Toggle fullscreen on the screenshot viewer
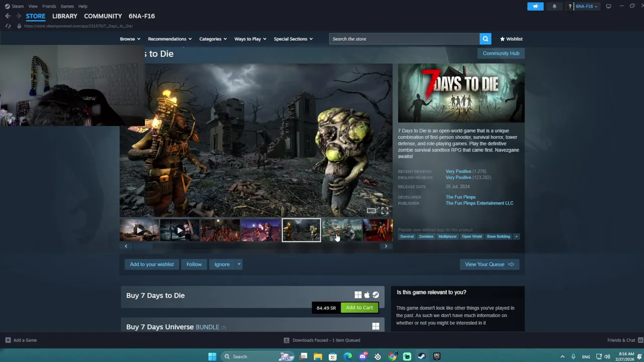Image resolution: width=644 pixels, height=362 pixels. click(385, 211)
